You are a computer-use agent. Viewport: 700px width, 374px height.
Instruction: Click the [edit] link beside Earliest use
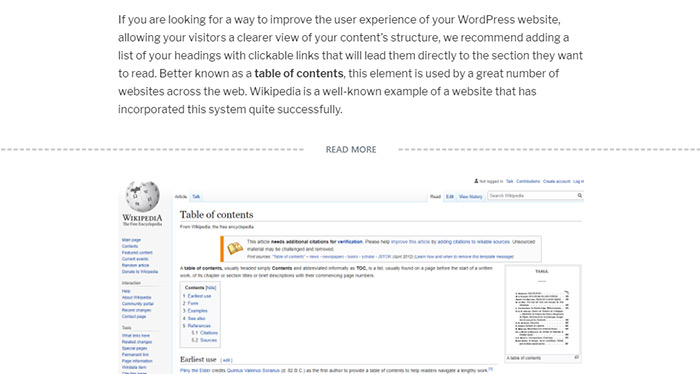tap(226, 360)
